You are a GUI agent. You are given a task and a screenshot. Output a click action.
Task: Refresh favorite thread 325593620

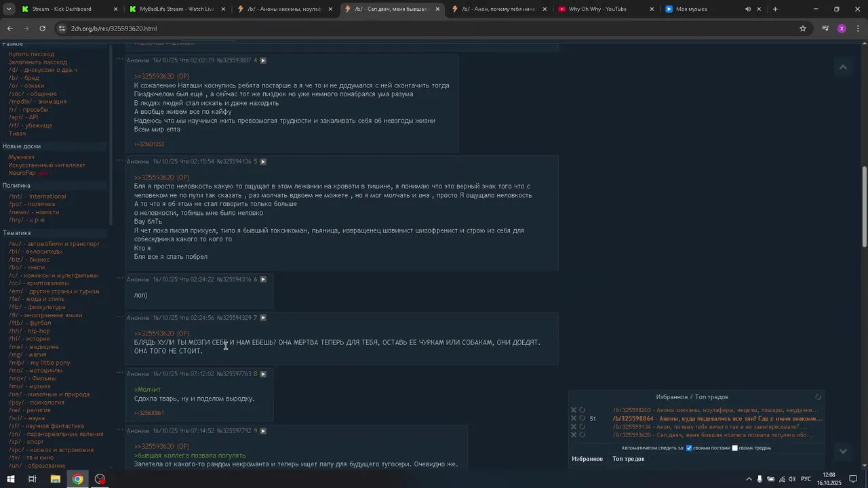pos(582,434)
